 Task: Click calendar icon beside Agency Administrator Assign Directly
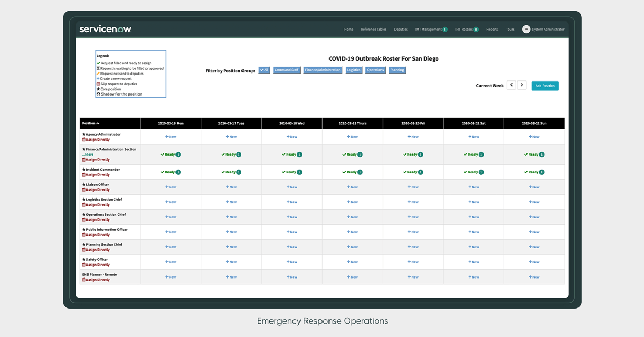(84, 140)
